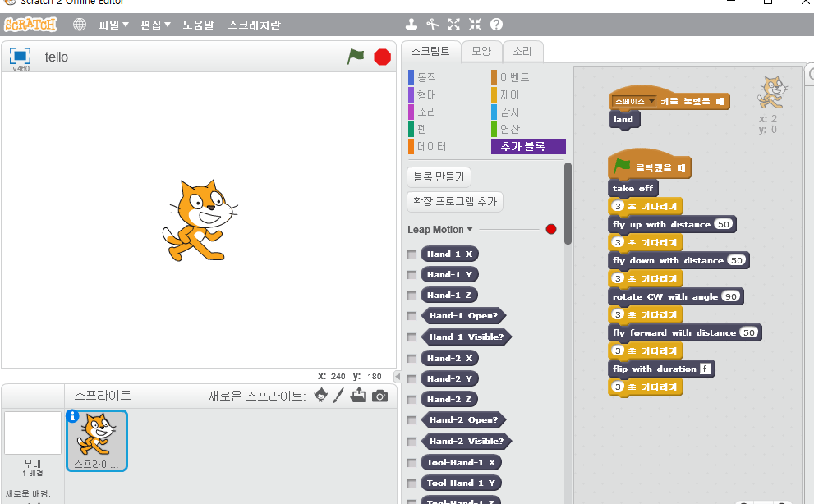
Task: Click the 블록 만들기 button
Action: click(439, 176)
